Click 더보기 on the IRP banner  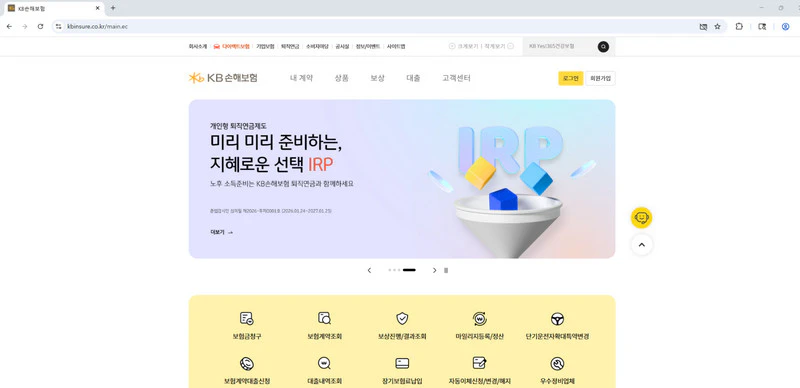221,232
